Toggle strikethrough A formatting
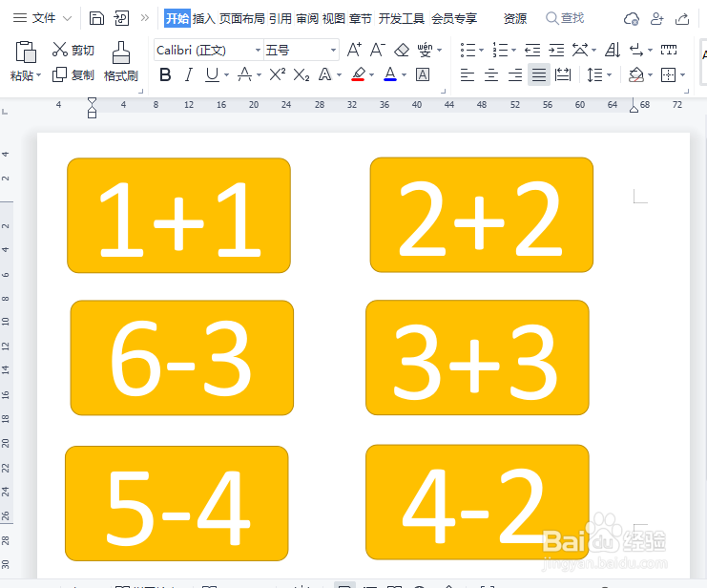Viewport: 707px width, 588px height. tap(245, 74)
